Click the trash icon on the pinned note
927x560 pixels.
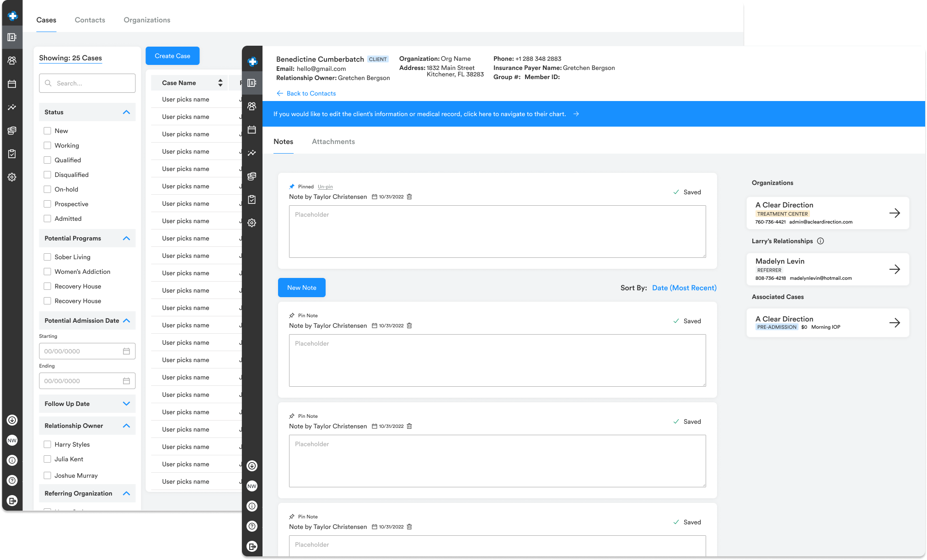(x=409, y=197)
